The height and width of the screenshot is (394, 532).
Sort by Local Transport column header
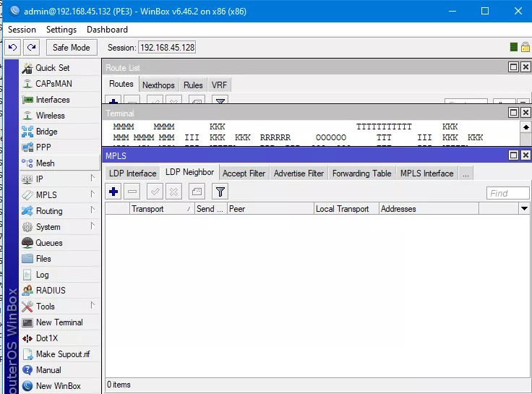(346, 209)
